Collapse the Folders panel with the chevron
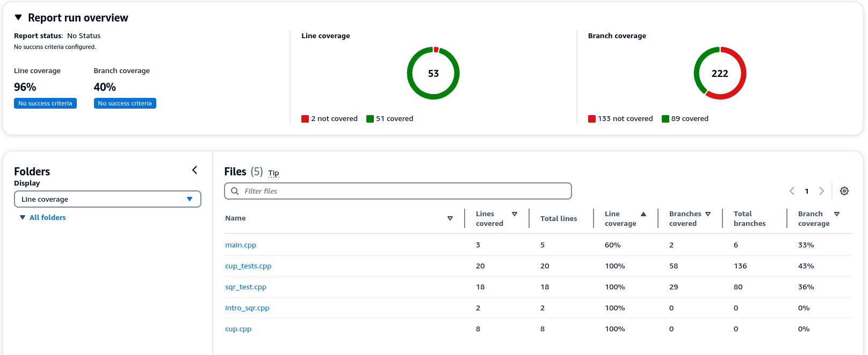 [x=194, y=171]
